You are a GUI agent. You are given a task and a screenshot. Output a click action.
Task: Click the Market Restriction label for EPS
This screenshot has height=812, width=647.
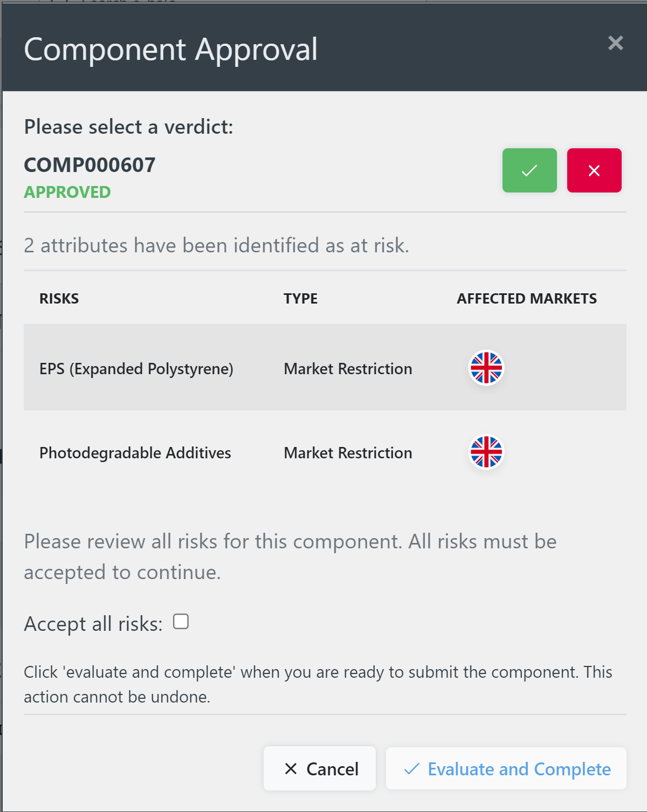click(x=348, y=369)
